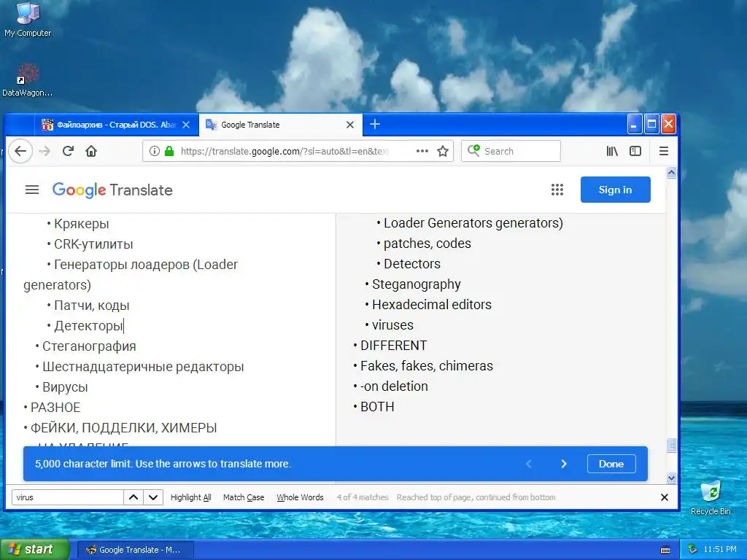Click the system tray clock

point(720,549)
